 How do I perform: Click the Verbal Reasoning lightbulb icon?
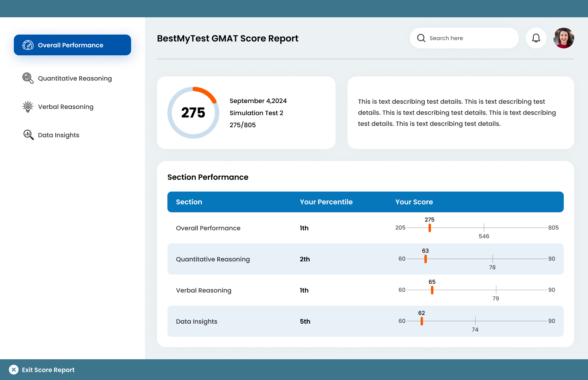tap(28, 106)
